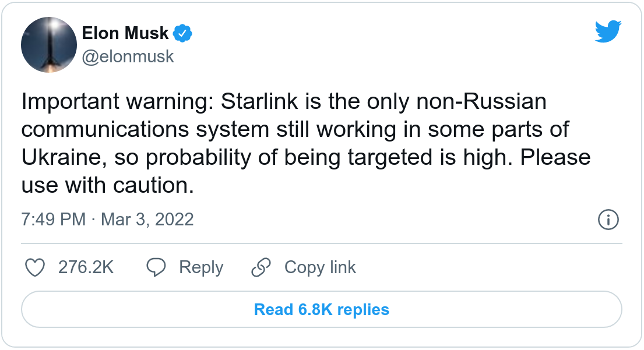Click the chain link icon

(261, 267)
